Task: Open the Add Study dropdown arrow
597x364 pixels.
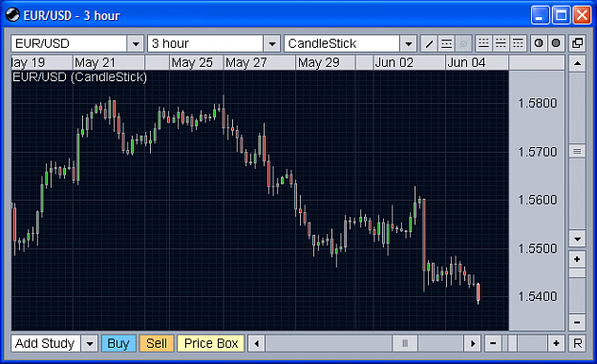Action: click(90, 343)
